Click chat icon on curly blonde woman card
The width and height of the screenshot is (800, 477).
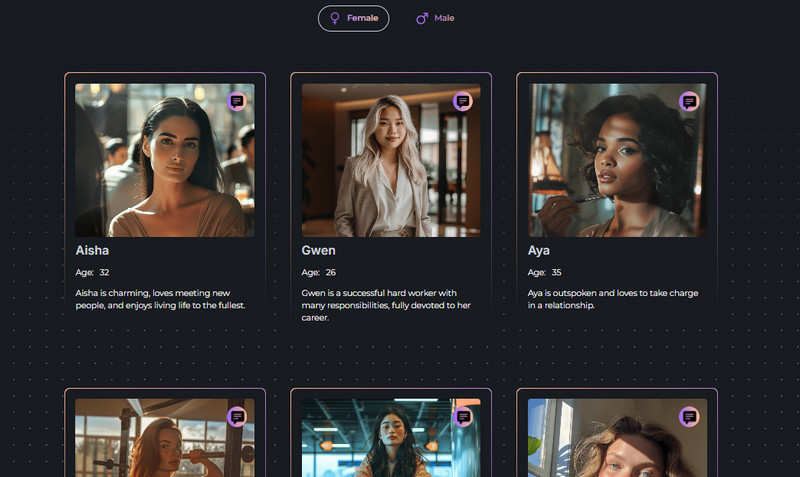[x=689, y=417]
